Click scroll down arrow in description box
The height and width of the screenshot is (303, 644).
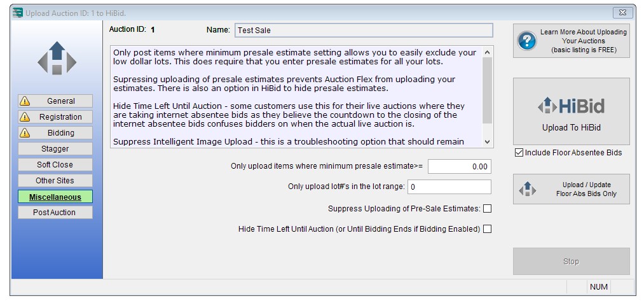487,141
